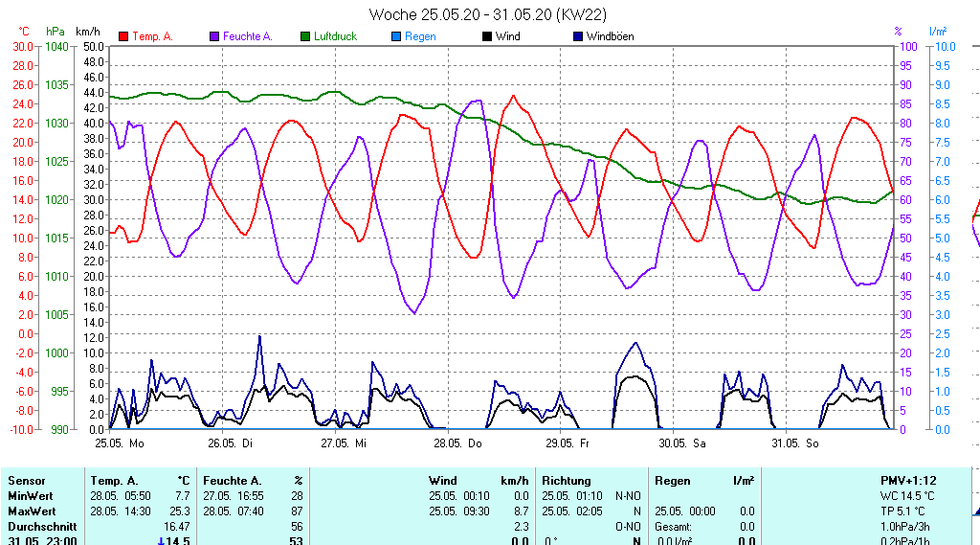Click the blue temperature trend arrow
980x545 pixels.
[161, 541]
